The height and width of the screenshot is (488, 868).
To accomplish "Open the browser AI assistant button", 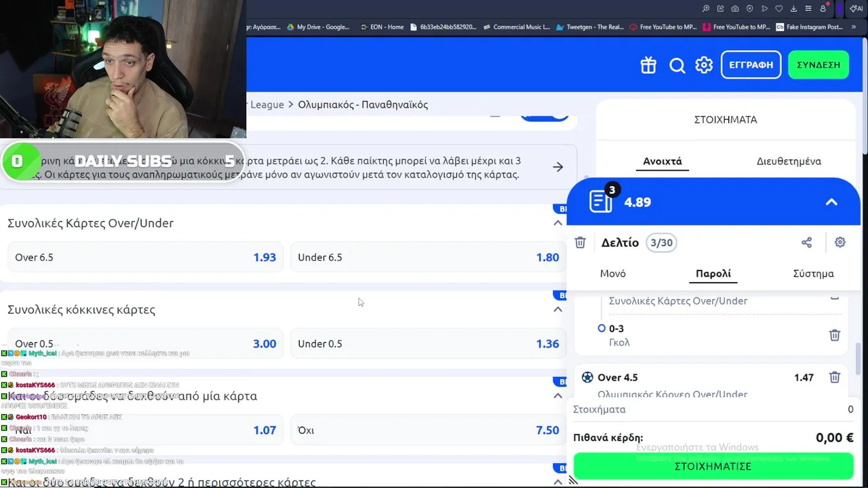I will click(x=856, y=9).
